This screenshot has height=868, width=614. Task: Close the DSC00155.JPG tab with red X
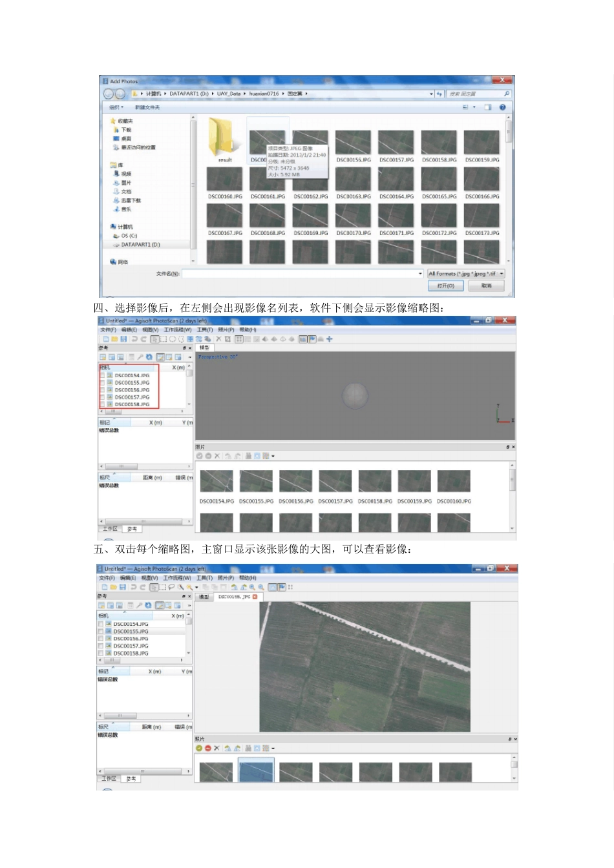255,597
